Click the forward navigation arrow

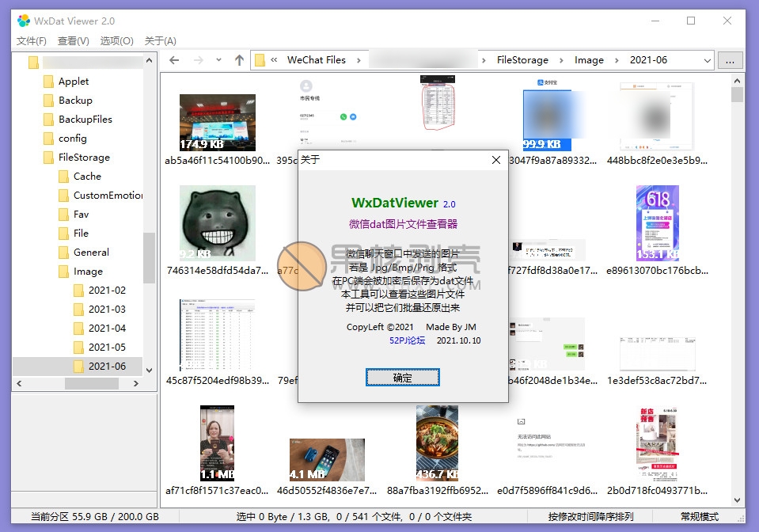pos(199,60)
